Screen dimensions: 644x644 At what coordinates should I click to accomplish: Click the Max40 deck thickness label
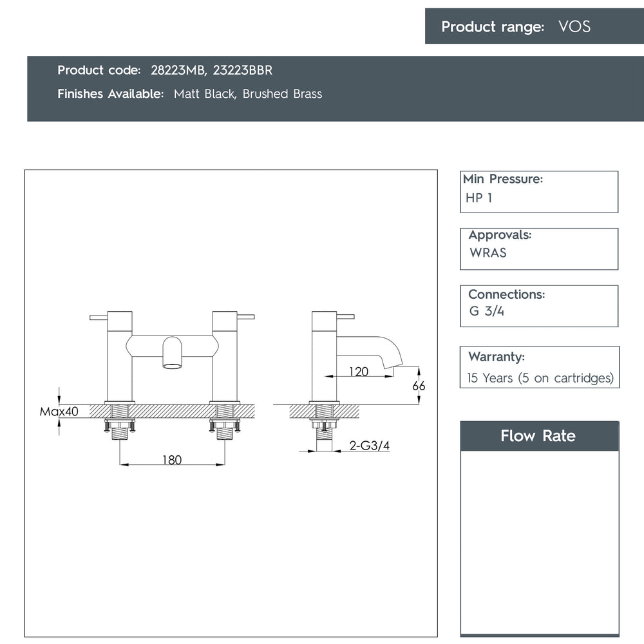click(x=59, y=412)
